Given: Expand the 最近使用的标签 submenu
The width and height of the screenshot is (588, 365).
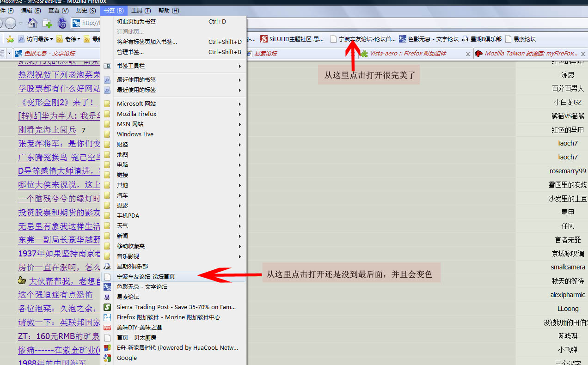Looking at the screenshot, I should pos(173,90).
